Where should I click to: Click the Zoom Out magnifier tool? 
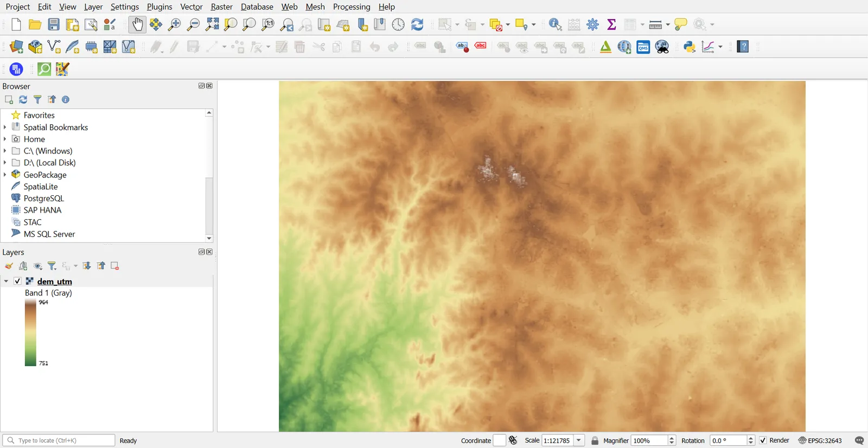coord(193,24)
